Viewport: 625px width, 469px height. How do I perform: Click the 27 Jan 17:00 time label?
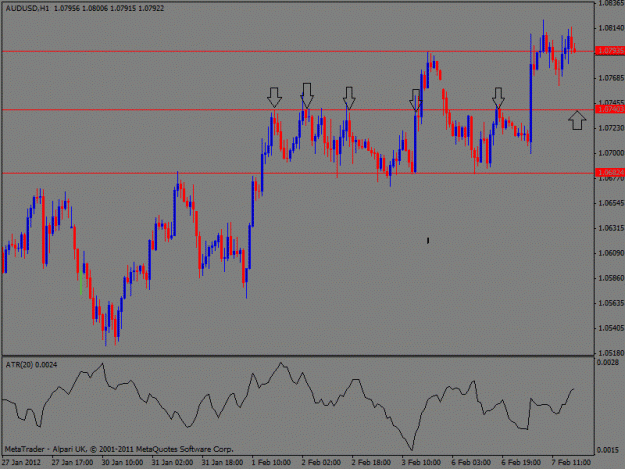pyautogui.click(x=72, y=463)
